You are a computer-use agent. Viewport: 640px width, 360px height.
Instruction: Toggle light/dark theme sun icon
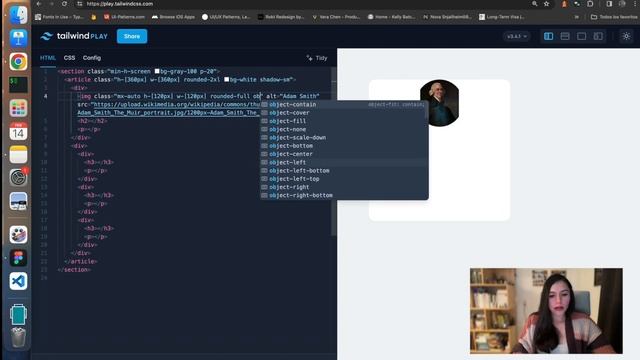pos(626,36)
